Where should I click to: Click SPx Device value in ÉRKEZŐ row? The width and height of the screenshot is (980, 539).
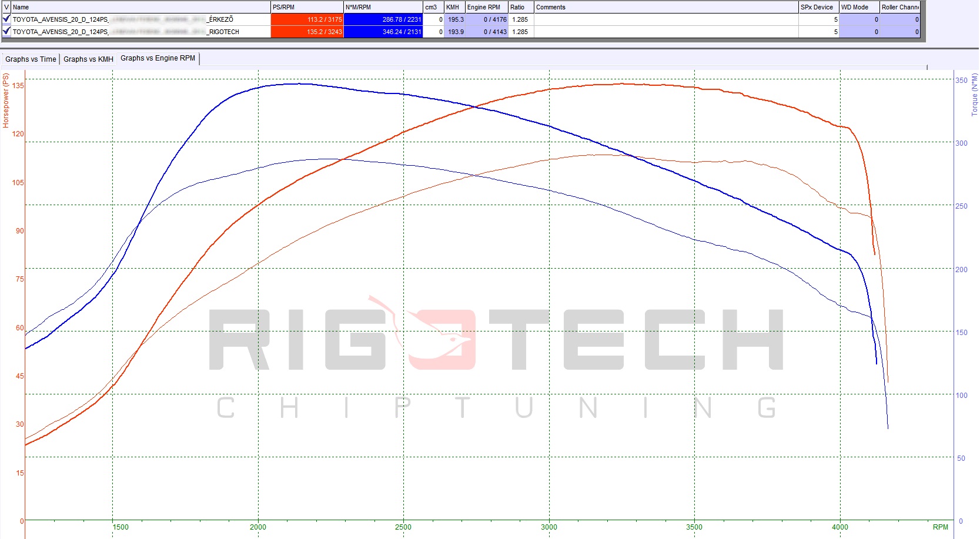819,19
